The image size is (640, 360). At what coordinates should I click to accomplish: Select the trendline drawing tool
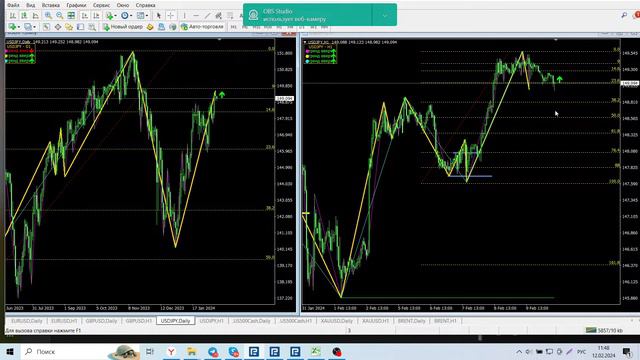point(207,16)
